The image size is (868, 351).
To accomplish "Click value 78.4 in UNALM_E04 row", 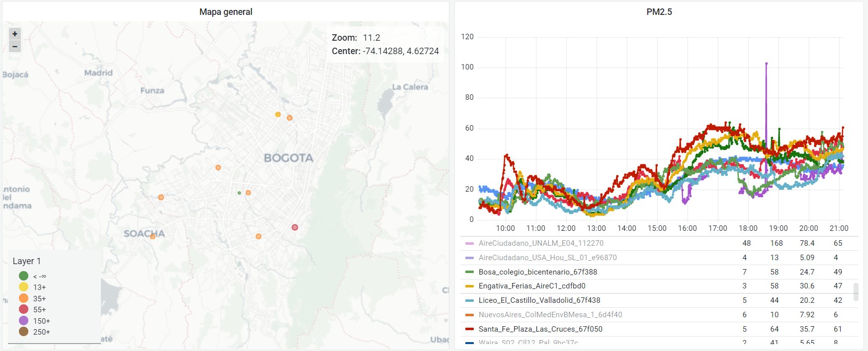I will coord(807,243).
